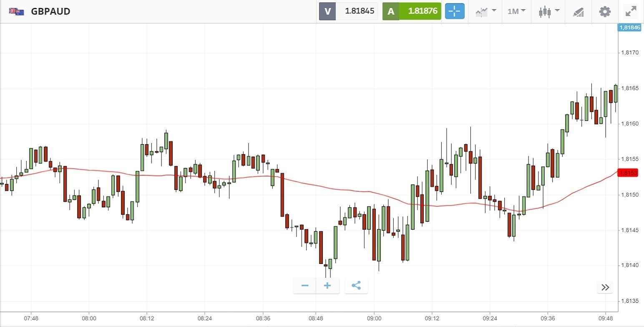Jump to latest candles with double-arrow button
This screenshot has height=327, width=644.
(605, 287)
